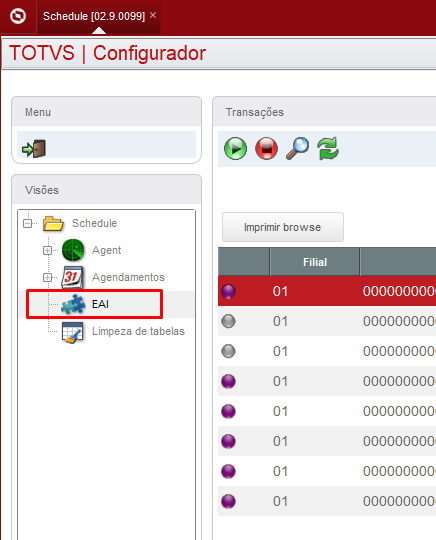This screenshot has height=540, width=436.
Task: Open search with the magnifying glass icon
Action: tap(297, 148)
